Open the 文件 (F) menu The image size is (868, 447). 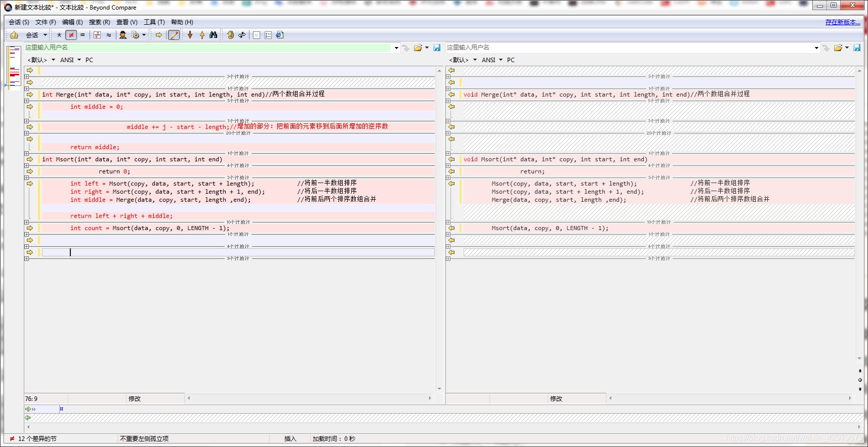[46, 22]
